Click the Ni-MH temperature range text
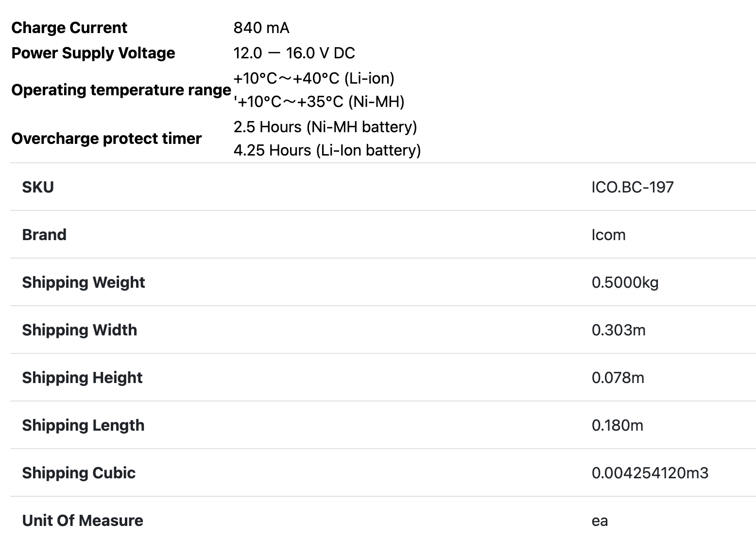This screenshot has width=756, height=559. point(319,102)
